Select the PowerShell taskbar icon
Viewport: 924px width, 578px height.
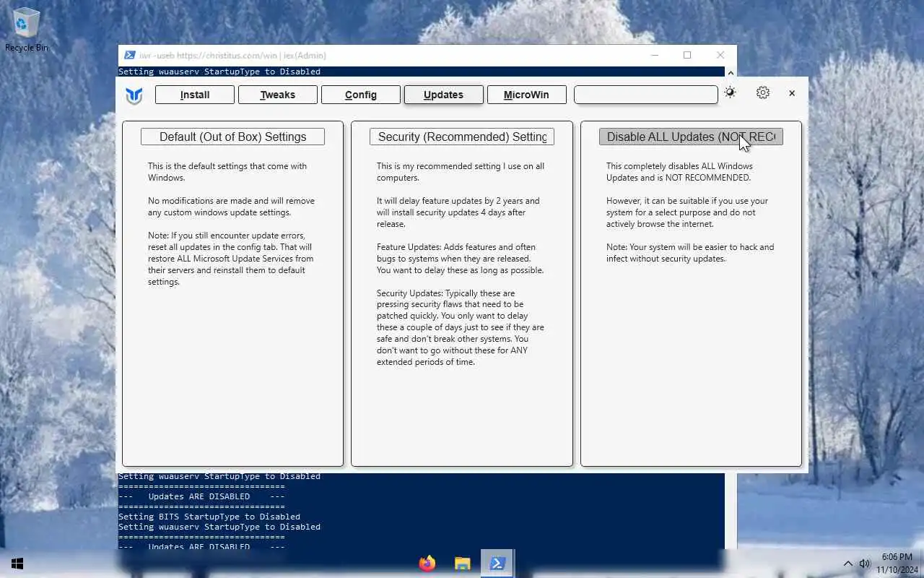click(497, 564)
